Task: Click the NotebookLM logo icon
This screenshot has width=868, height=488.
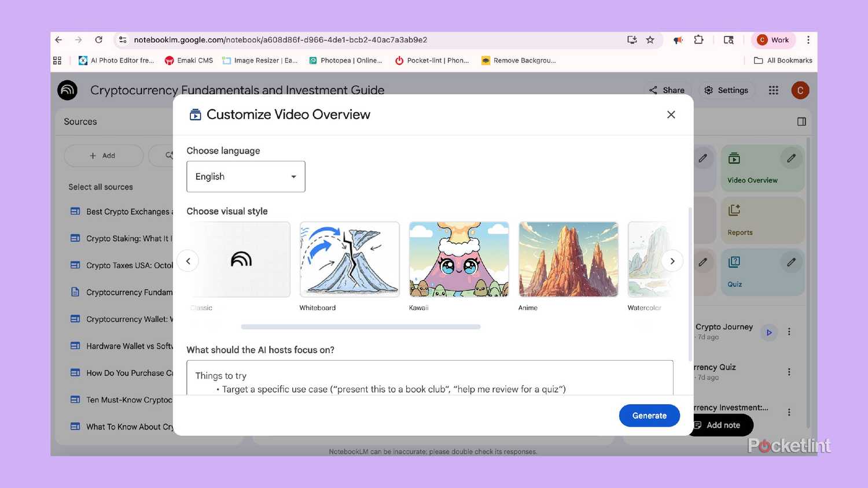Action: pyautogui.click(x=68, y=90)
